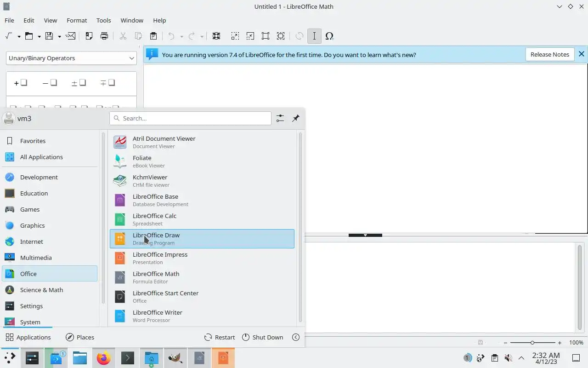Click the Atril Document Viewer entry
The height and width of the screenshot is (368, 588).
pyautogui.click(x=202, y=142)
